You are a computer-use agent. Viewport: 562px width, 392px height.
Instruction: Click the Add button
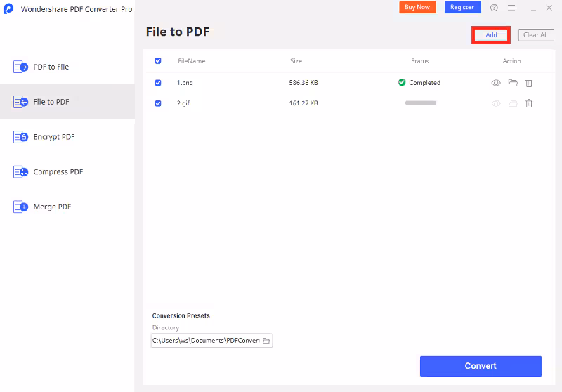[491, 35]
